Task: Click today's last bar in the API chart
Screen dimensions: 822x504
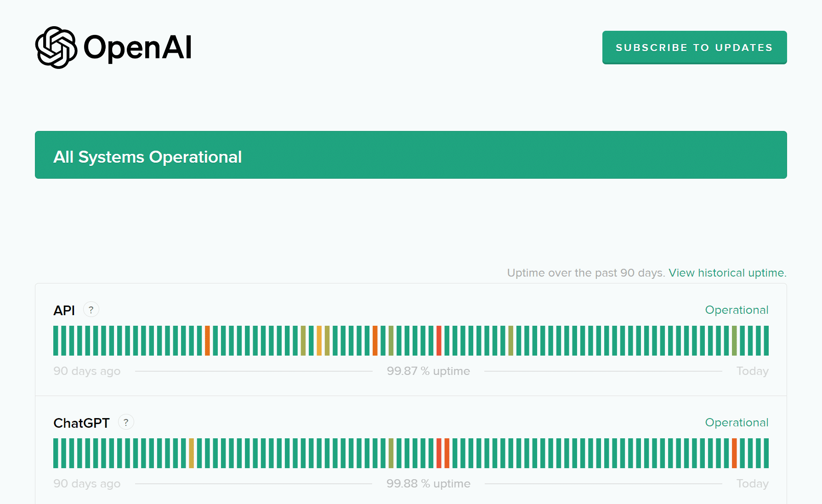Action: [x=766, y=340]
